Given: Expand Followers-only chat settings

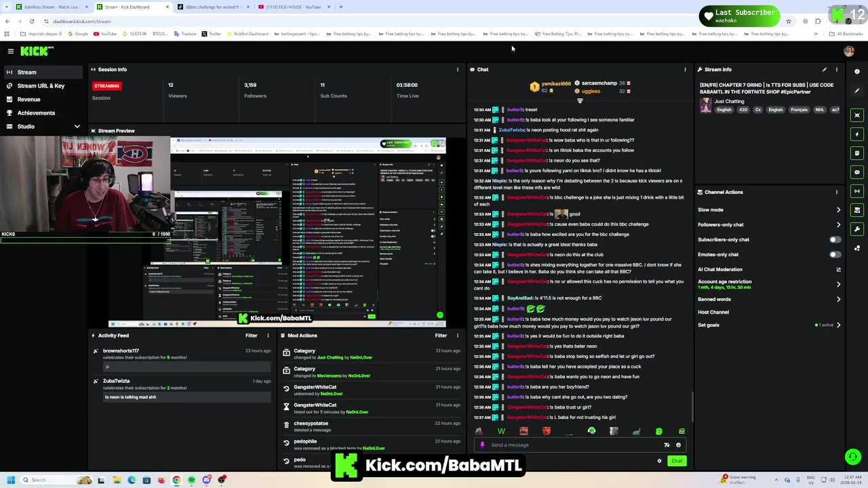Looking at the screenshot, I should coord(838,224).
